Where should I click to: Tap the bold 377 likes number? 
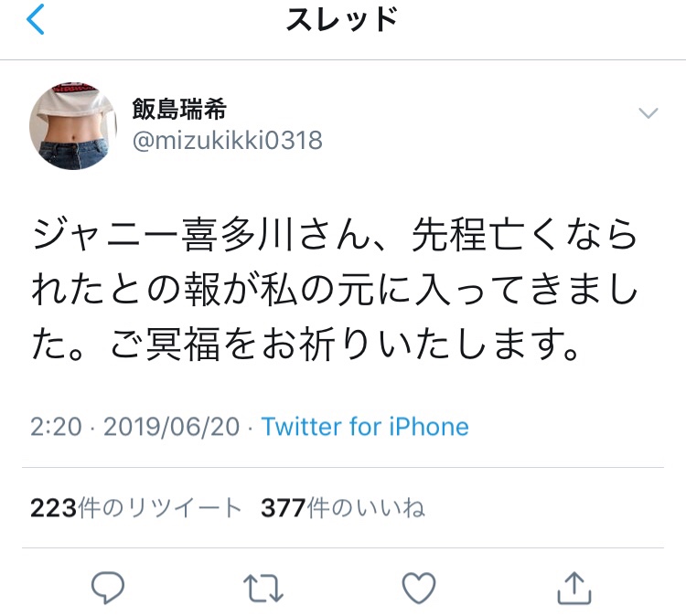point(284,508)
